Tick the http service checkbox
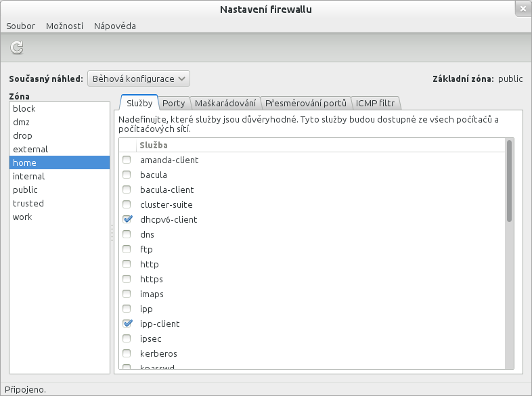The width and height of the screenshot is (532, 396). (x=127, y=264)
